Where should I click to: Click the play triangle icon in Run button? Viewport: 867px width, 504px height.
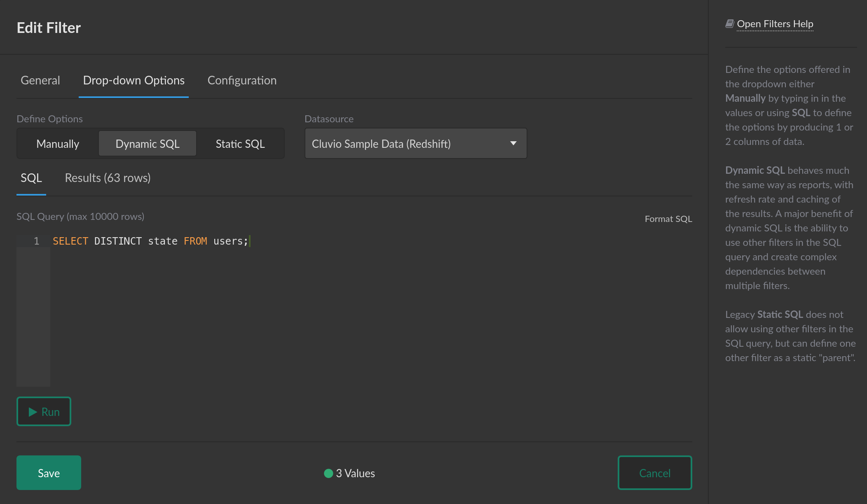[33, 412]
